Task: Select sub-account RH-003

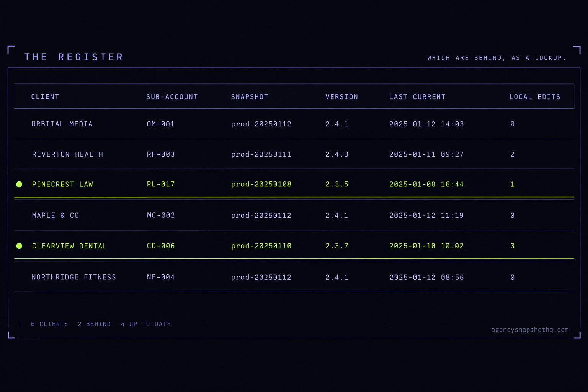Action: tap(161, 154)
